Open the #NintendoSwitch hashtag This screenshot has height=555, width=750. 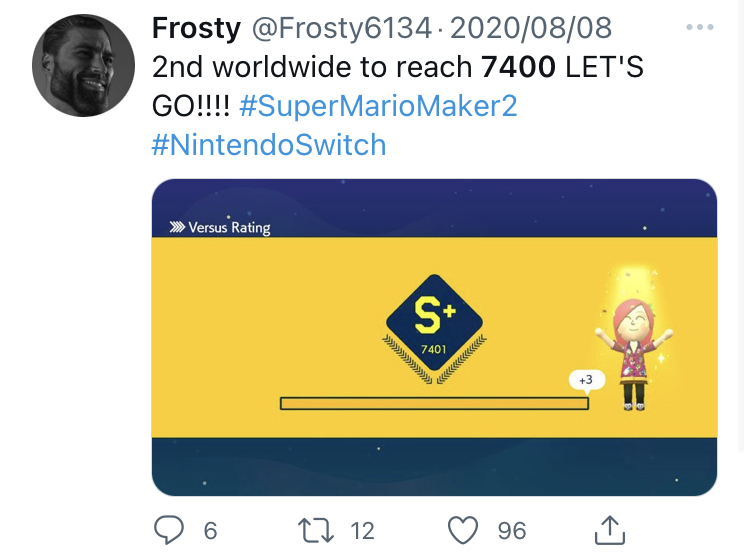coord(269,145)
